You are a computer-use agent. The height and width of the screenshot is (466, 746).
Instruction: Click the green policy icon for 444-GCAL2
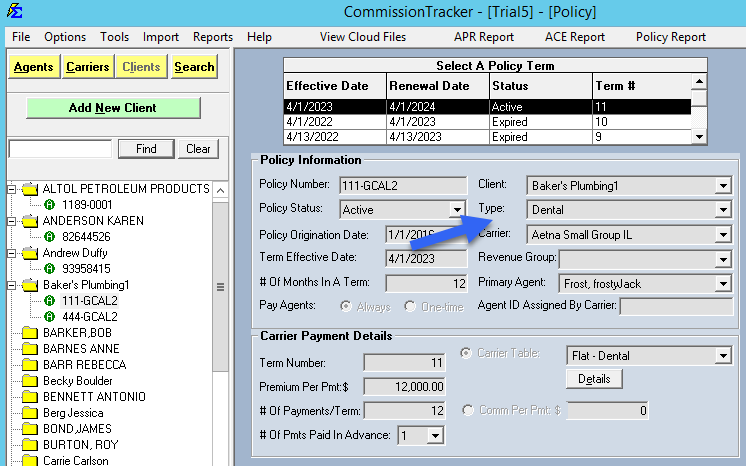(x=49, y=317)
